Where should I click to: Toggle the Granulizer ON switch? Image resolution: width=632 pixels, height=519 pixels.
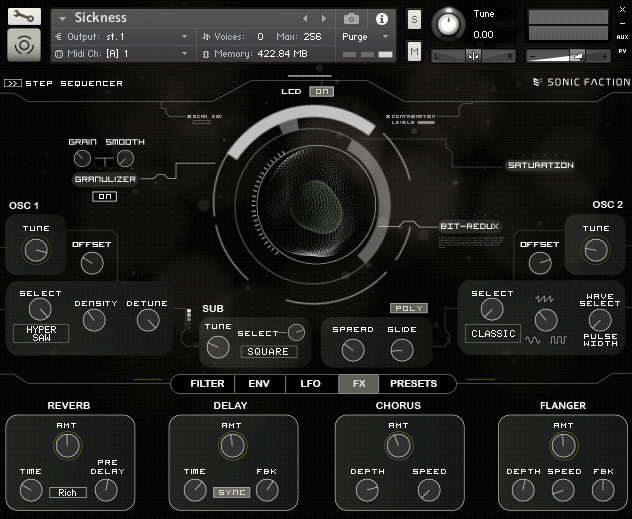click(104, 196)
